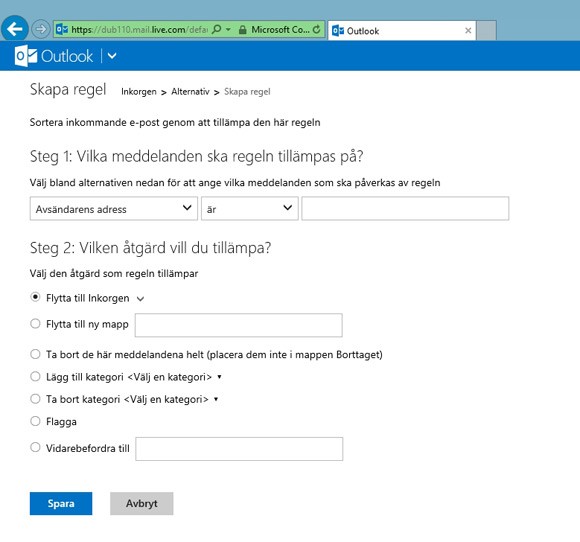Screen dimensions: 580x542
Task: Click the address bar URL field
Action: tap(140, 29)
